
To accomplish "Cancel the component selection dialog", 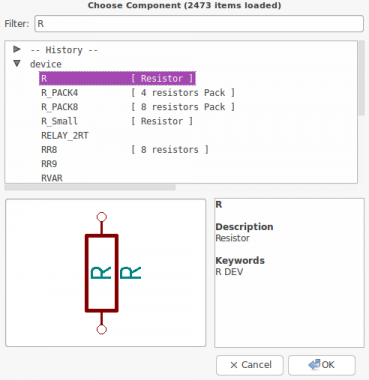I will [x=250, y=365].
